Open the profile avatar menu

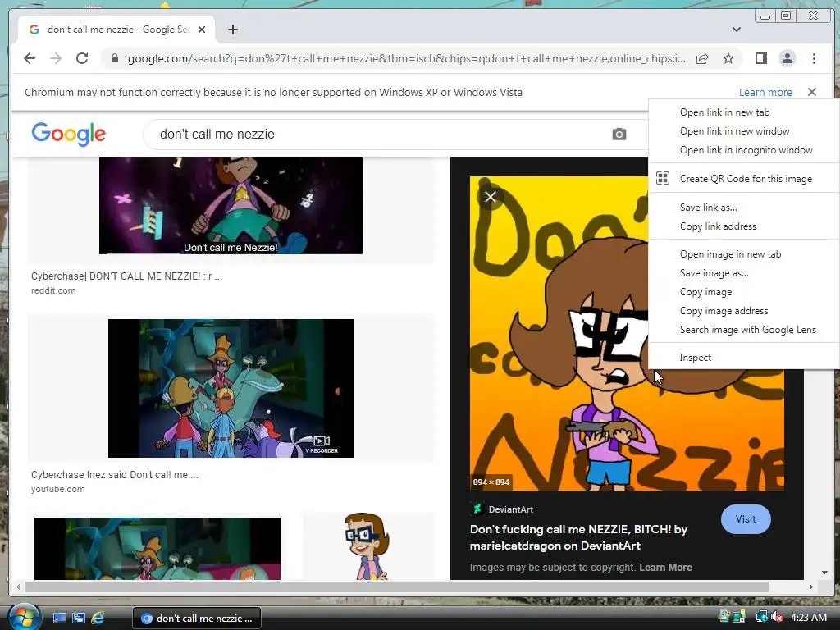click(x=787, y=58)
